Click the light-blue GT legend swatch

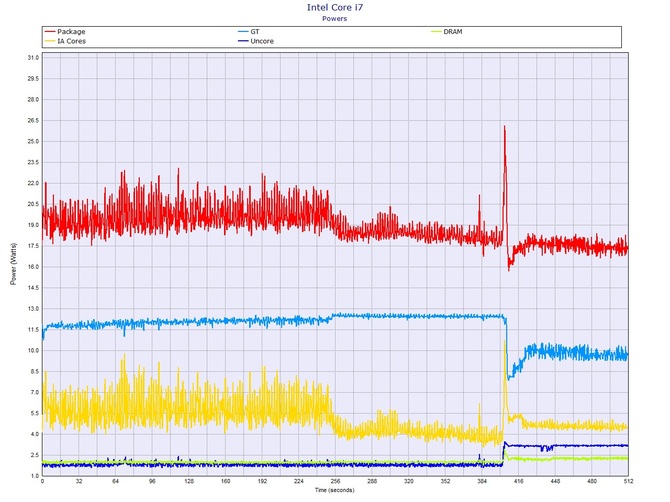pos(243,32)
